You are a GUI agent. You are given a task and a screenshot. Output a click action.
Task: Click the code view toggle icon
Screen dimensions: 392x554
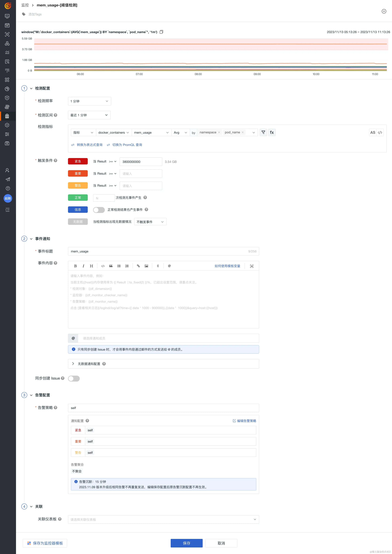[380, 132]
